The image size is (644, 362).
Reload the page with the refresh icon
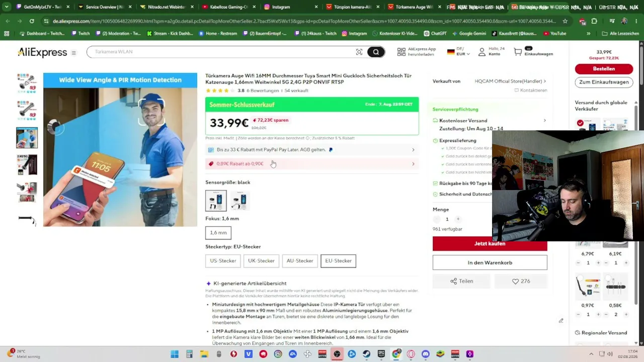coord(32,21)
